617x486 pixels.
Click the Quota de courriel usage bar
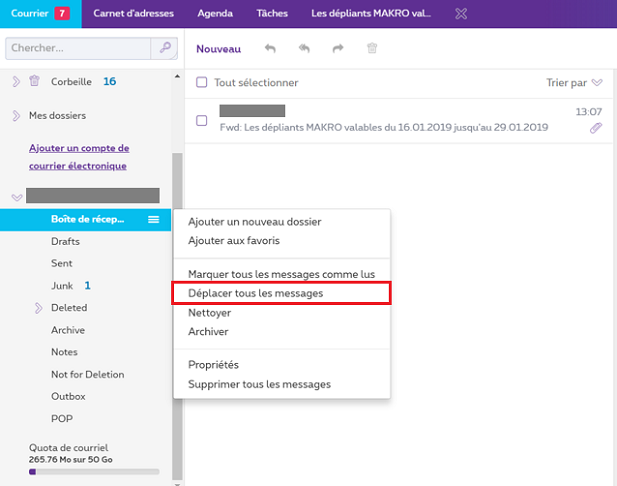click(x=94, y=470)
